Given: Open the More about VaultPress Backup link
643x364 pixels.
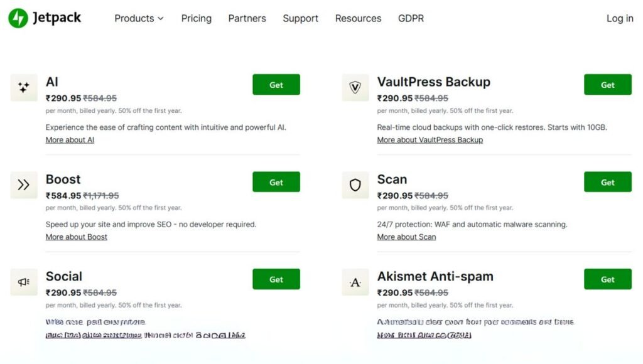Looking at the screenshot, I should [x=430, y=140].
